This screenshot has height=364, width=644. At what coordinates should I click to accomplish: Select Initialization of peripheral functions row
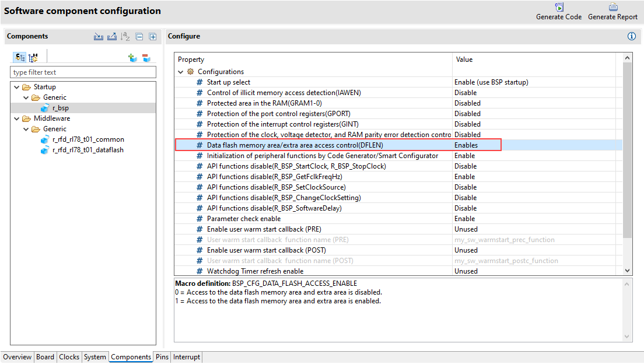click(x=398, y=156)
